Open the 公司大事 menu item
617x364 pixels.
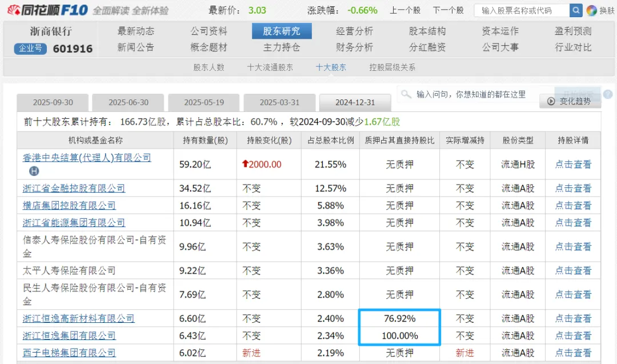coord(500,47)
